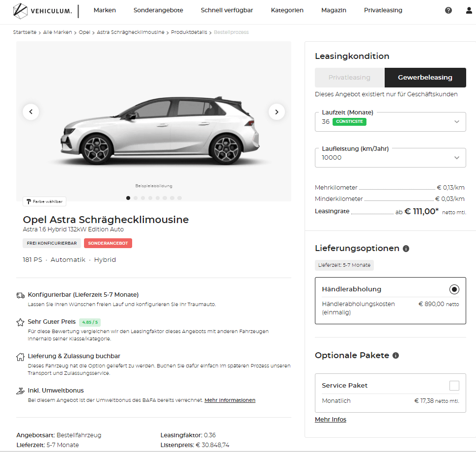Click the Leasingfaktor: 0.36 text
Viewport: 476px width, 452px height.
[188, 435]
